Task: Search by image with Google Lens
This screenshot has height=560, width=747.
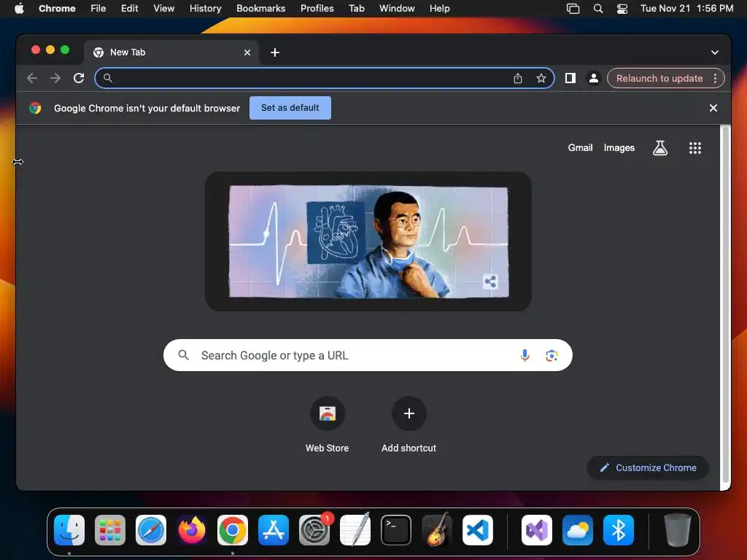Action: (x=551, y=355)
